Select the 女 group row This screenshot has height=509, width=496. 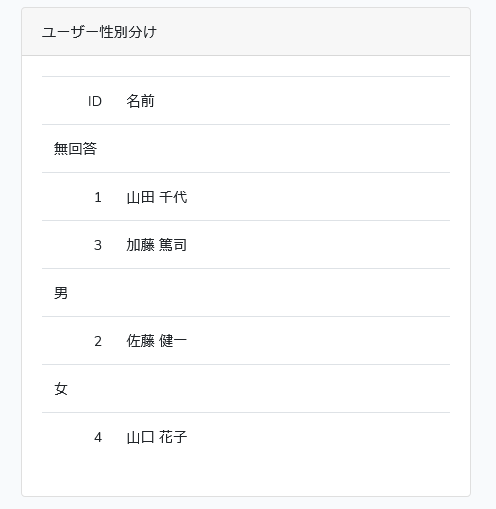coord(246,389)
